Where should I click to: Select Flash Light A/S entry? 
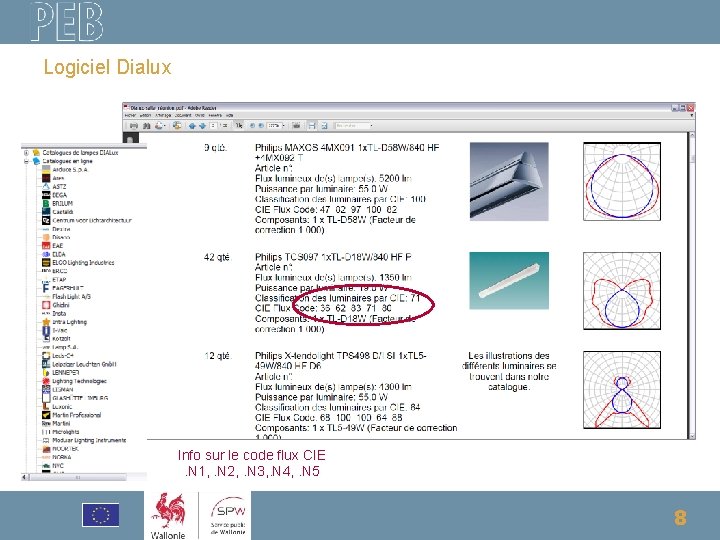(71, 297)
